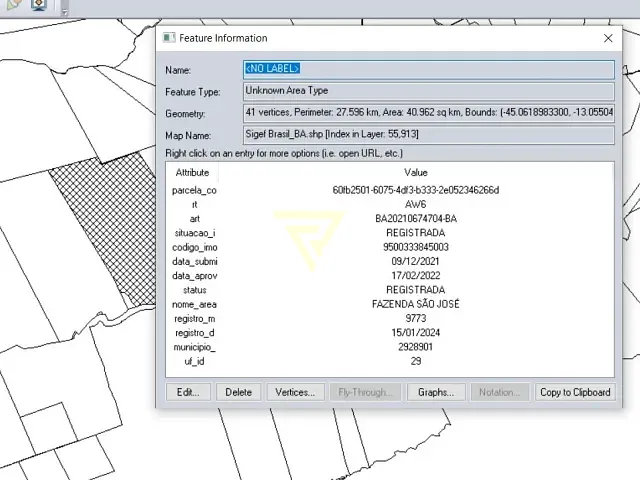Click the date 09/12/2021
The width and height of the screenshot is (640, 480).
(x=416, y=262)
